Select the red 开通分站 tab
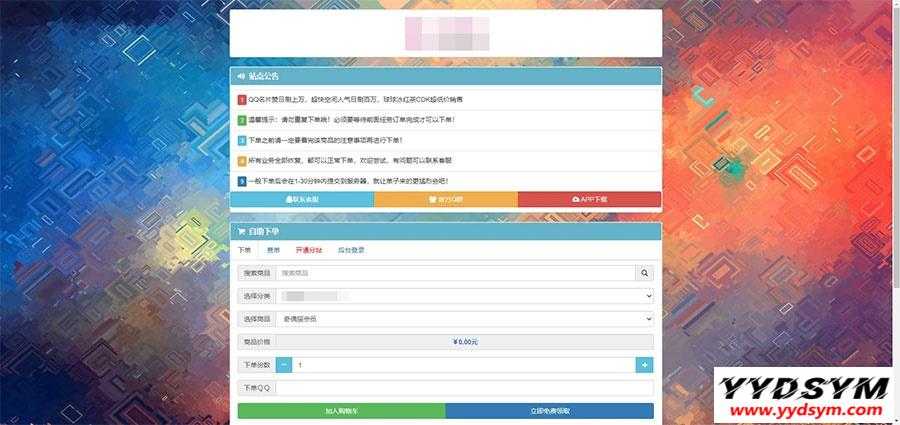This screenshot has width=900, height=425. pos(309,250)
